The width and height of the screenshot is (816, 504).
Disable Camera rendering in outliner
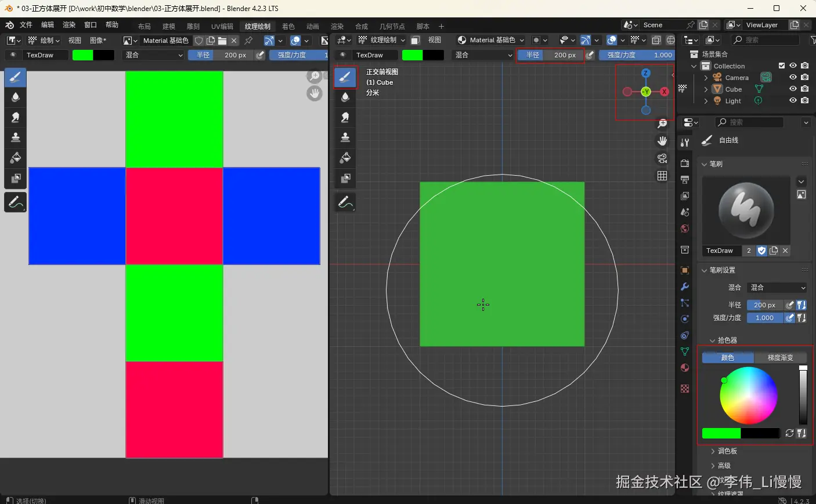click(804, 77)
